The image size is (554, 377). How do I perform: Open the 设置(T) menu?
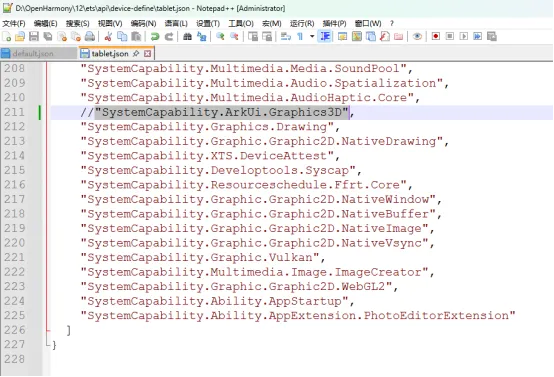[208, 23]
